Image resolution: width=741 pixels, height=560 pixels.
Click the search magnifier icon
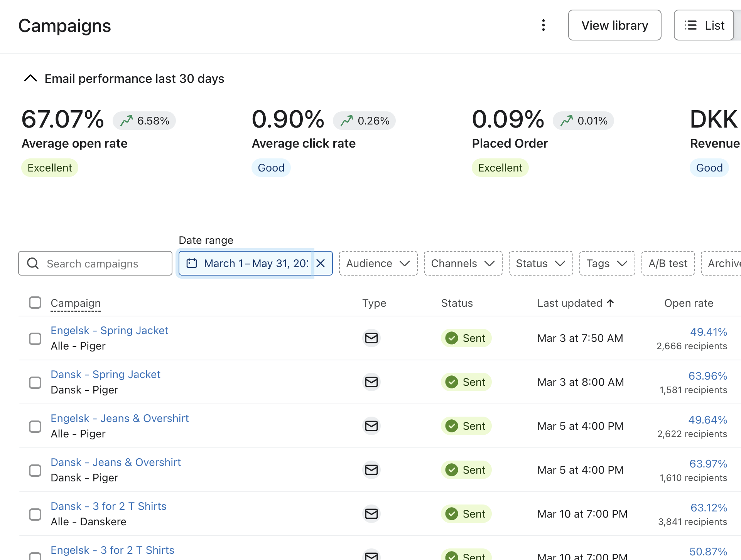click(33, 263)
